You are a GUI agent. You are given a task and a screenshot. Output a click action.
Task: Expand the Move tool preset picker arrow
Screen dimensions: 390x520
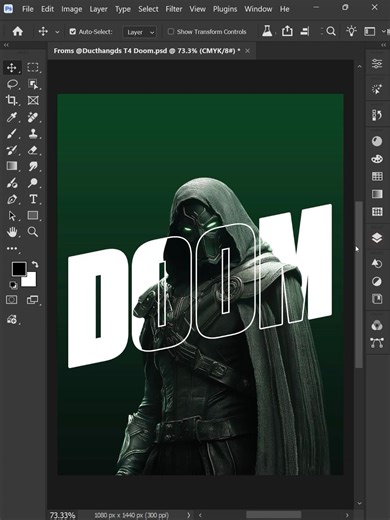click(x=57, y=32)
